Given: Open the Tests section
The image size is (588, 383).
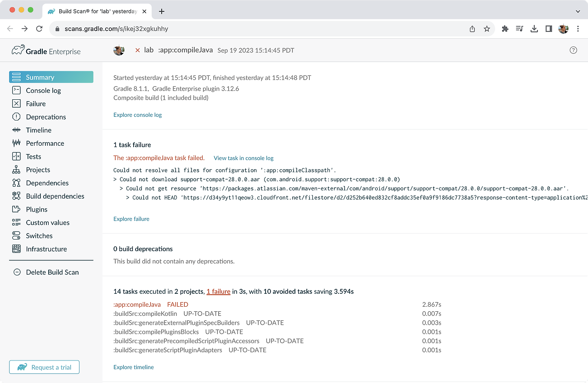Looking at the screenshot, I should pyautogui.click(x=34, y=156).
